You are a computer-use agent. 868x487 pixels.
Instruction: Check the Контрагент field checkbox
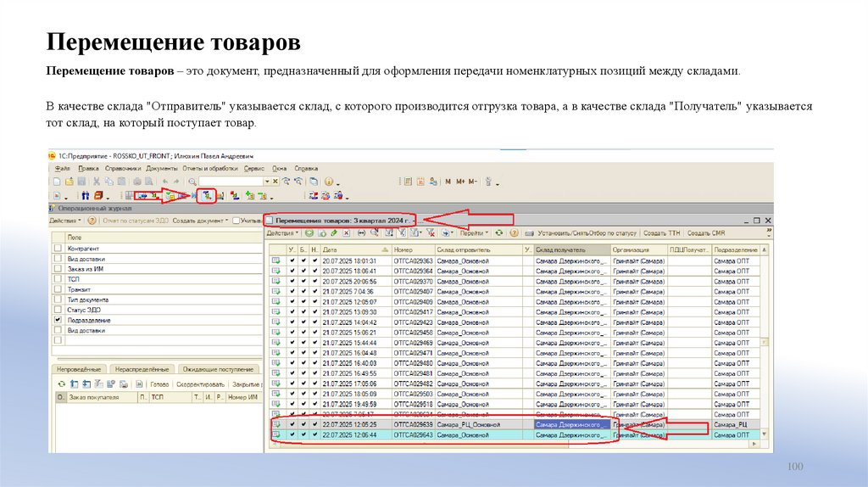click(58, 249)
